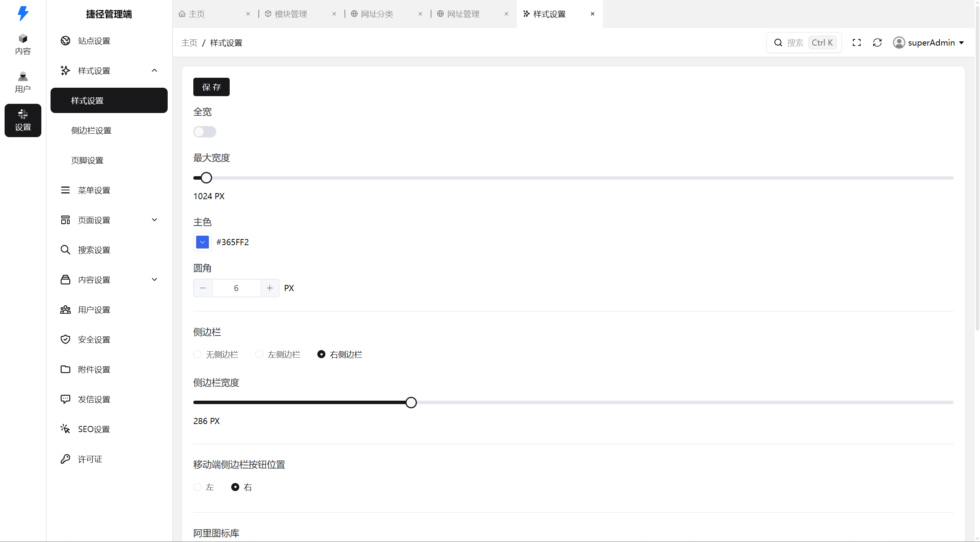Click the 内容设置 icon in sidebar
980x542 pixels.
pos(65,280)
